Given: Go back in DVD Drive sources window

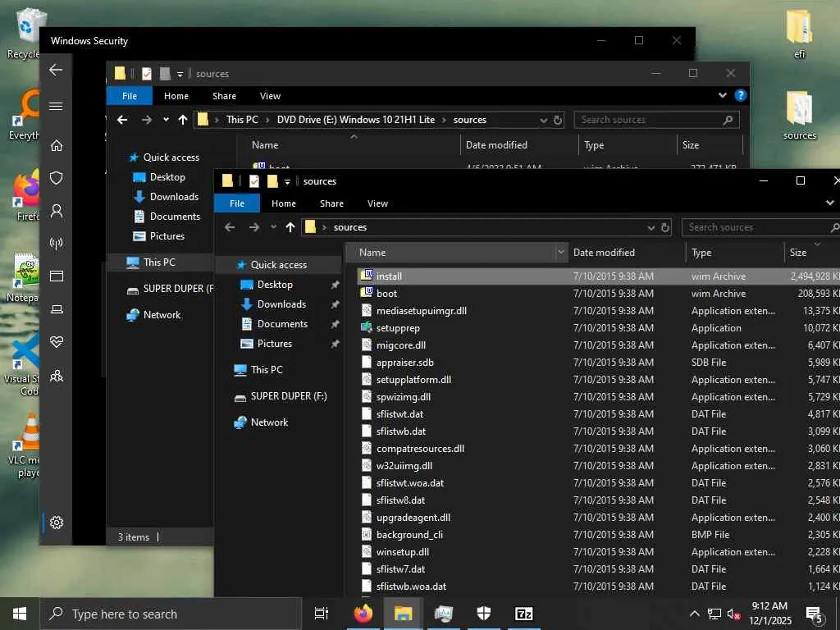Looking at the screenshot, I should coord(122,120).
